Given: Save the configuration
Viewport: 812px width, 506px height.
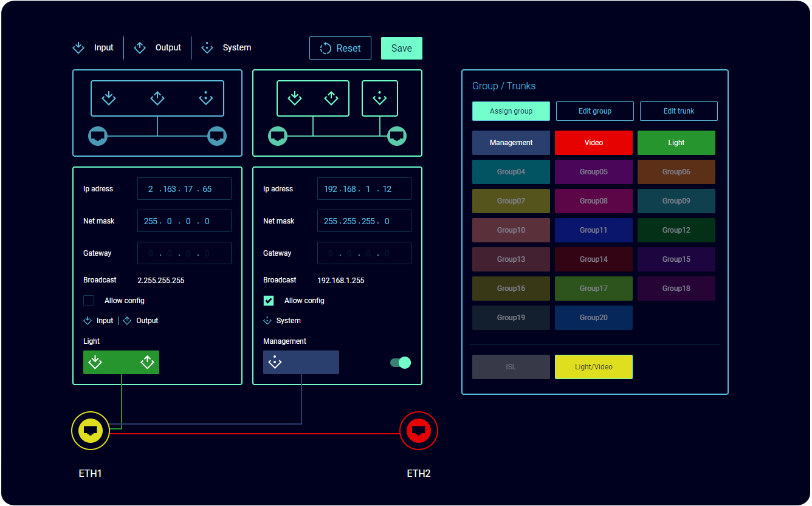Looking at the screenshot, I should [x=401, y=49].
